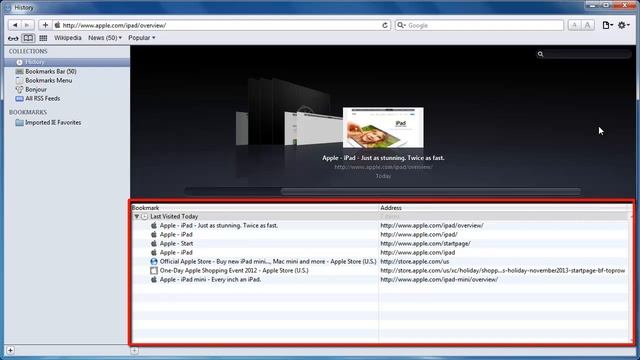This screenshot has width=640, height=360.
Task: Click Apple logo beside 'Apple - iPad mini'
Action: (154, 279)
